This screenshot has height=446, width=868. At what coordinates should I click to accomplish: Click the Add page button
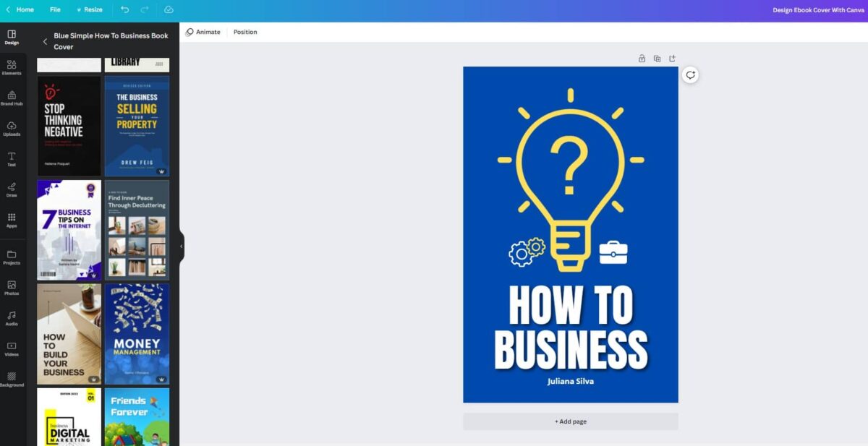(570, 421)
